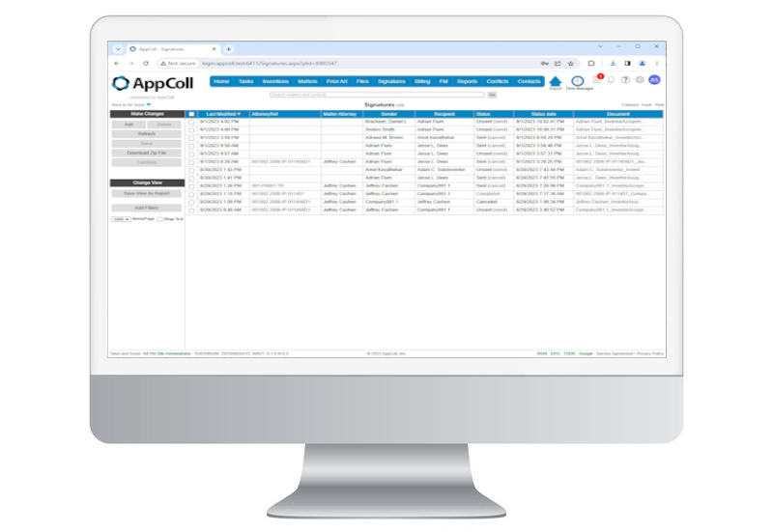Click the browser back arrow
Image resolution: width=773 pixels, height=532 pixels.
pos(117,63)
